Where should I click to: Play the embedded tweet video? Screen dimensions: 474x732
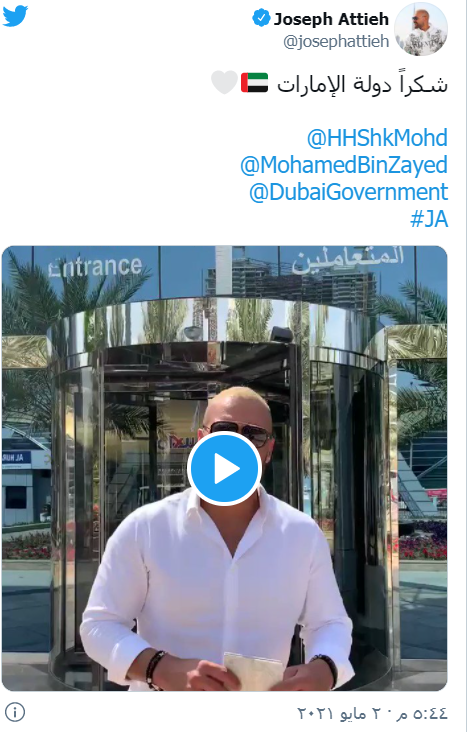(224, 468)
